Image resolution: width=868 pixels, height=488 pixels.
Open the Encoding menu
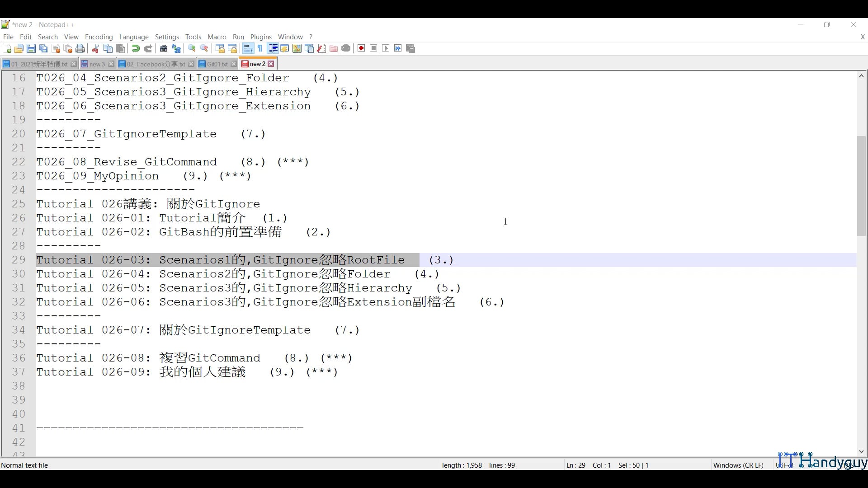pyautogui.click(x=99, y=37)
